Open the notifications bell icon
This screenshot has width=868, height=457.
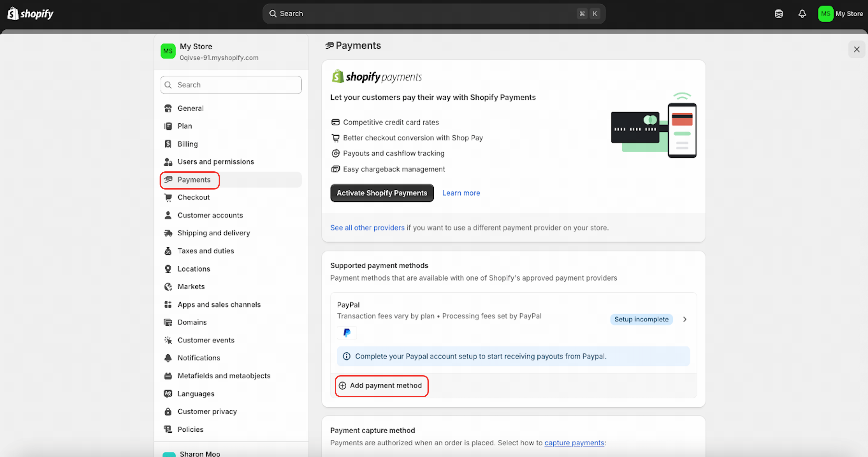click(x=802, y=14)
